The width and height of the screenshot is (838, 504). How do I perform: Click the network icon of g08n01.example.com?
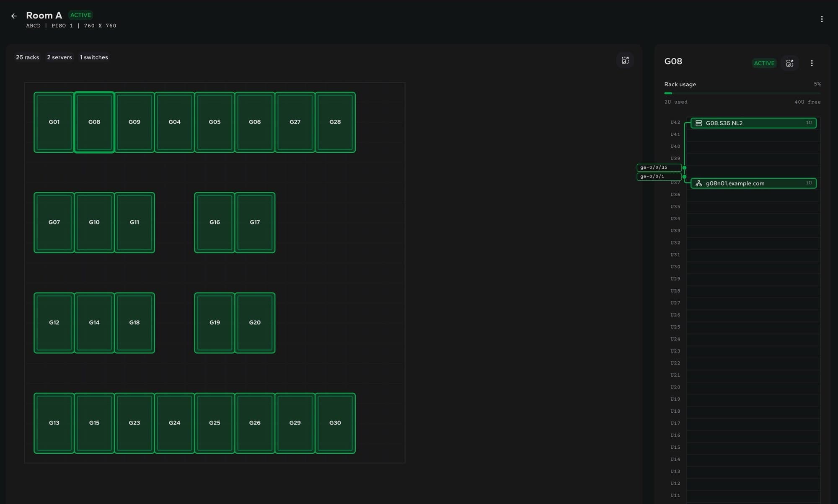(698, 183)
